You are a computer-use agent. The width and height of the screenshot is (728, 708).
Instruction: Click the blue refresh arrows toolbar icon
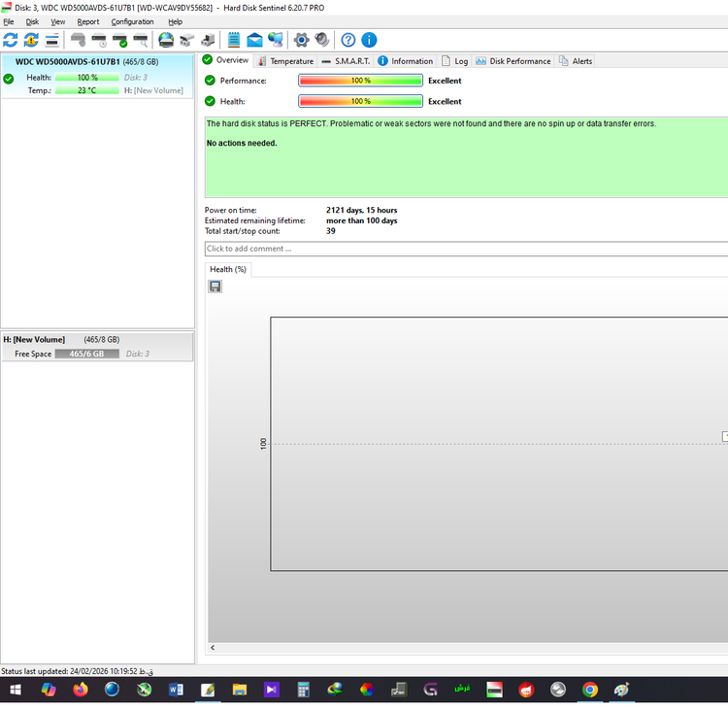11,40
